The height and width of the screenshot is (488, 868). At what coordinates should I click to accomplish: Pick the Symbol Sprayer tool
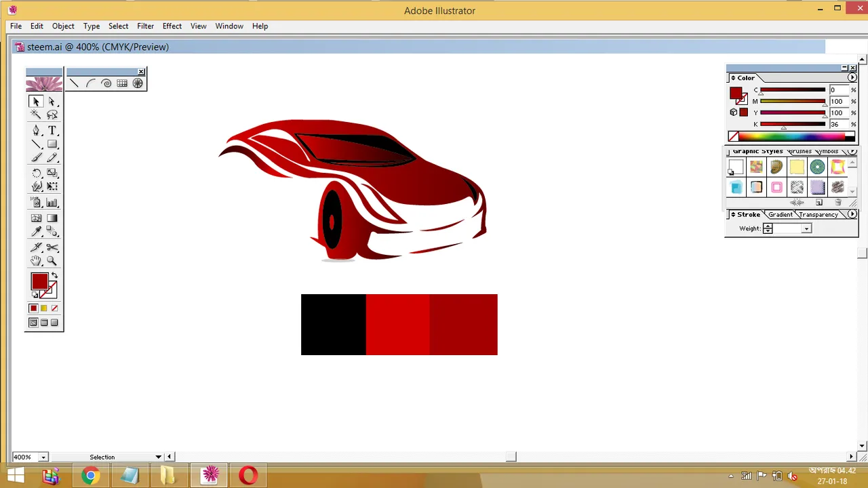point(36,203)
